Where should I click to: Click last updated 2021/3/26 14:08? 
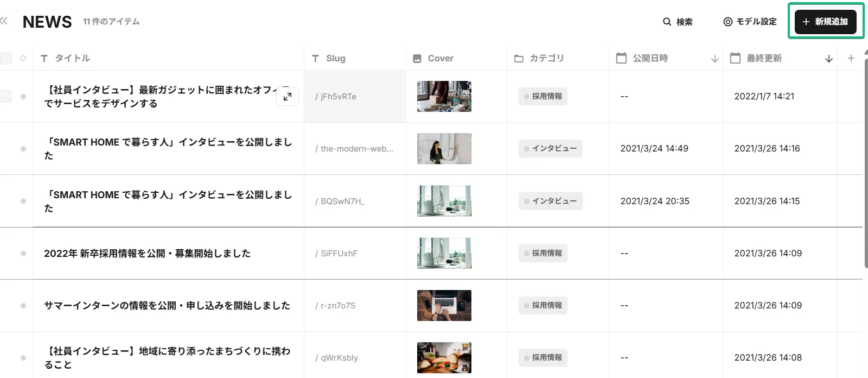pyautogui.click(x=768, y=357)
